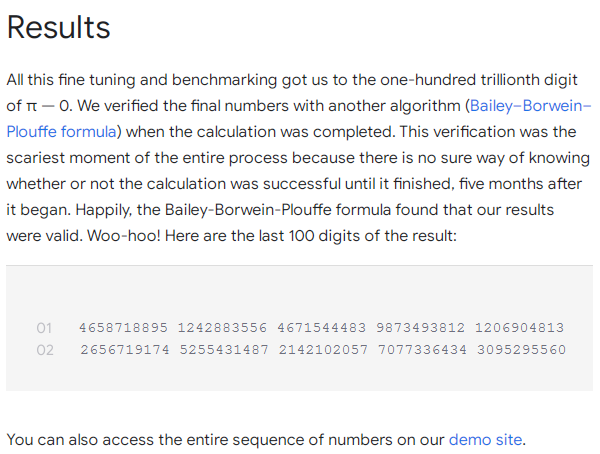Viewport: 600px width, 454px height.
Task: Select the digit group 1206904813
Action: click(519, 327)
